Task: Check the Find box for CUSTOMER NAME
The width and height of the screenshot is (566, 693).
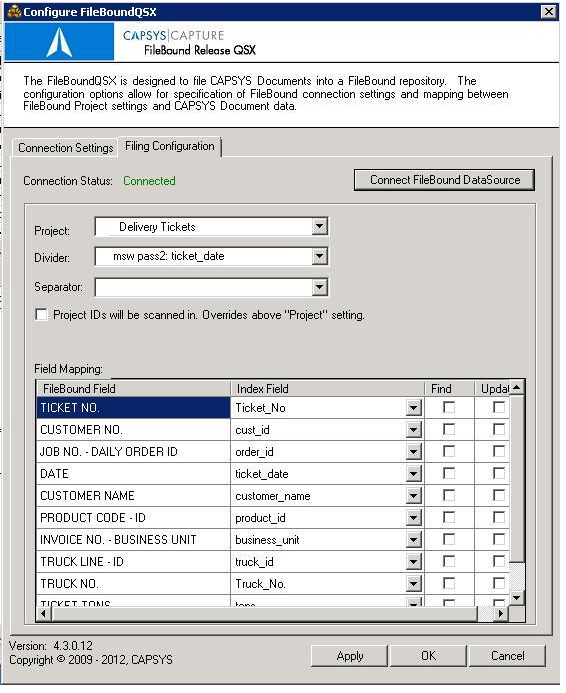Action: coord(449,495)
